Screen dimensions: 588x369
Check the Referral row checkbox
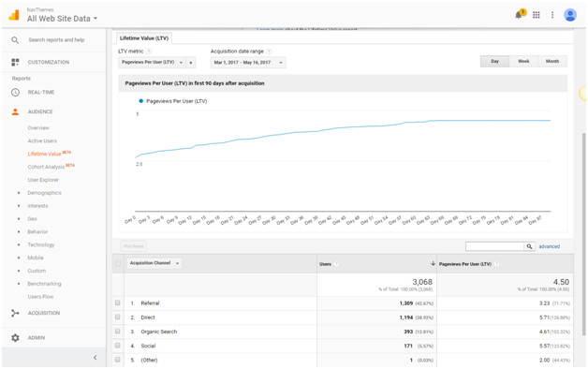click(118, 303)
